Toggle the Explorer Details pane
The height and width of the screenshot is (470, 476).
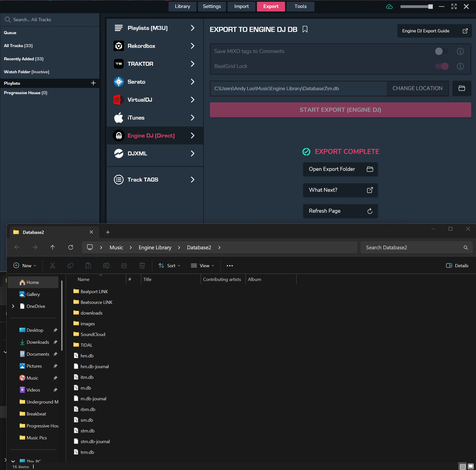pos(457,266)
